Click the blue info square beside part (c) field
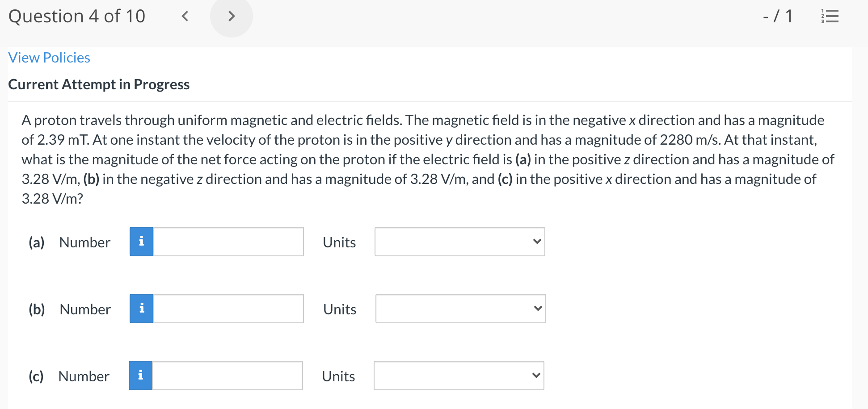 tap(141, 375)
